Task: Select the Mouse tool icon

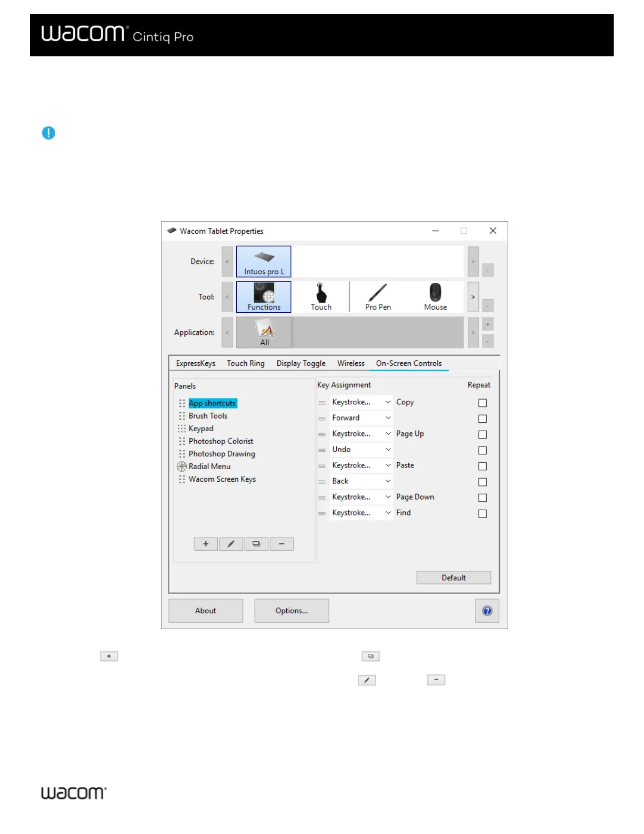Action: [435, 297]
